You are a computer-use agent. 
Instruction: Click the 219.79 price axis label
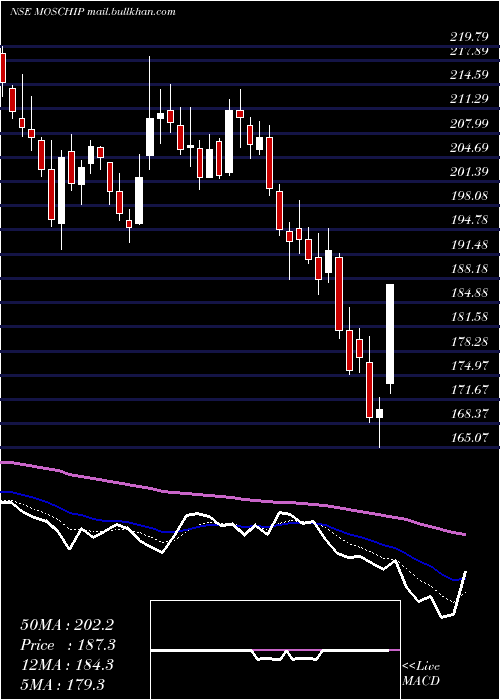coord(469,37)
